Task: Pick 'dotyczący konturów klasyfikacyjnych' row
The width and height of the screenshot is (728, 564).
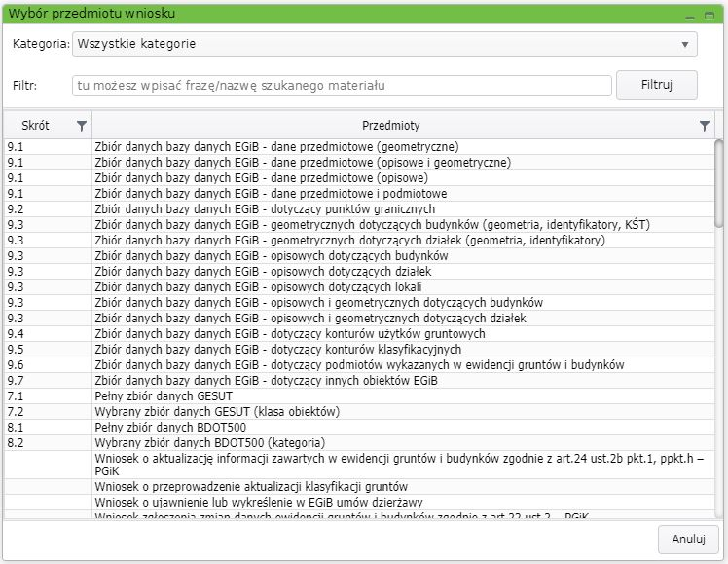Action: 277,350
